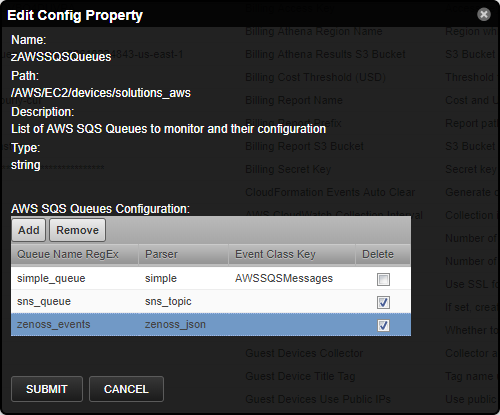
Task: Click the Parser column header
Action: click(184, 254)
